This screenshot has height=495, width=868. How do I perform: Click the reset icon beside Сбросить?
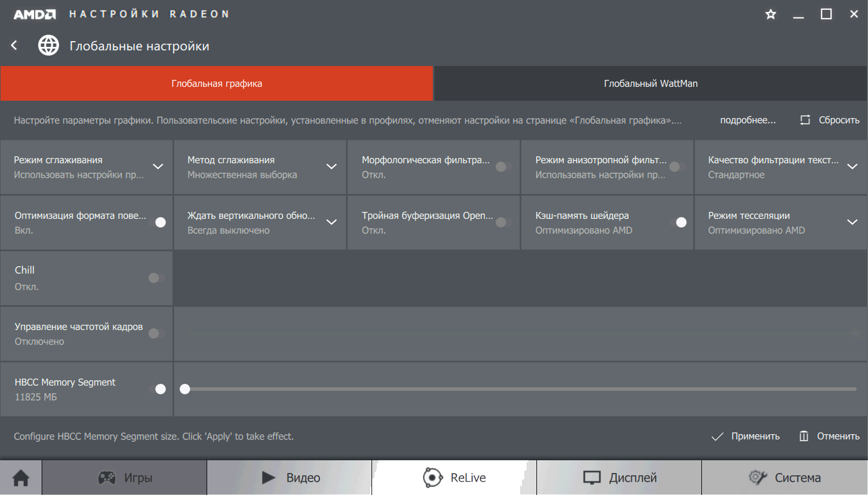pyautogui.click(x=805, y=120)
